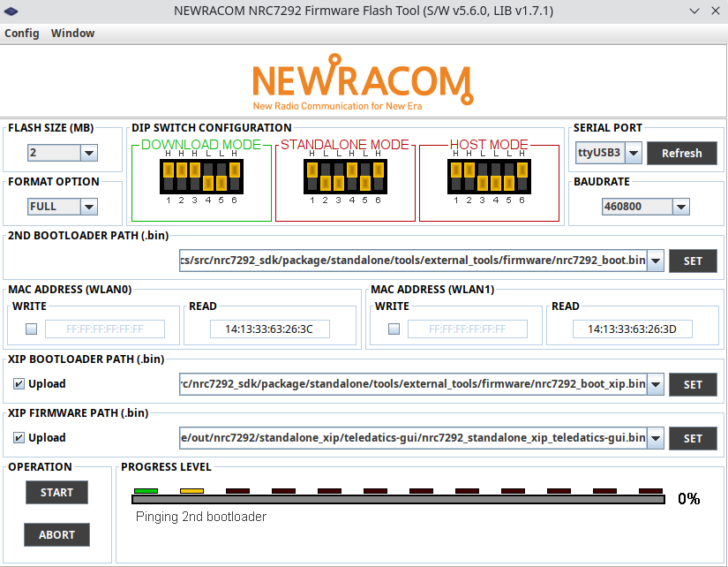Screen dimensions: 728x567
Task: Expand the 2nd bootloader path dropdown arrow
Action: point(655,261)
